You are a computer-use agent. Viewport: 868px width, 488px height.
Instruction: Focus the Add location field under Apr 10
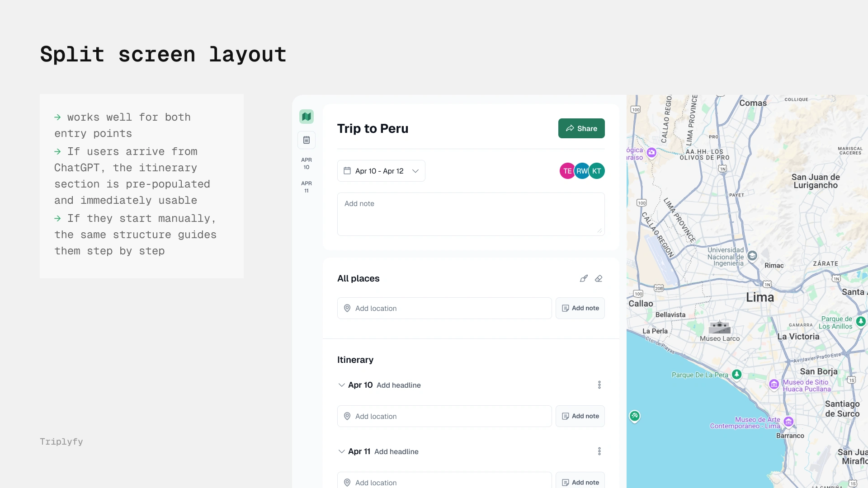(444, 416)
